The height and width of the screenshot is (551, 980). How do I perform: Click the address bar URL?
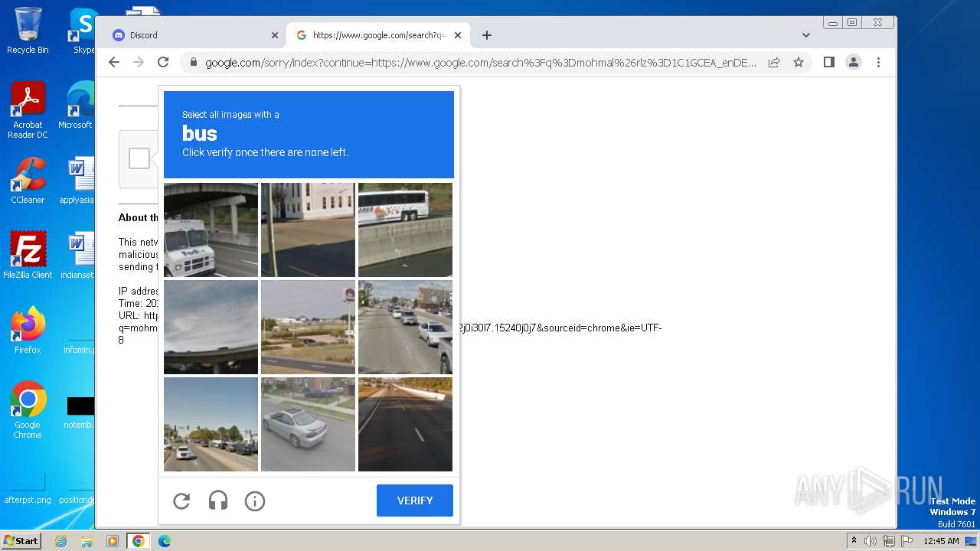pos(480,63)
